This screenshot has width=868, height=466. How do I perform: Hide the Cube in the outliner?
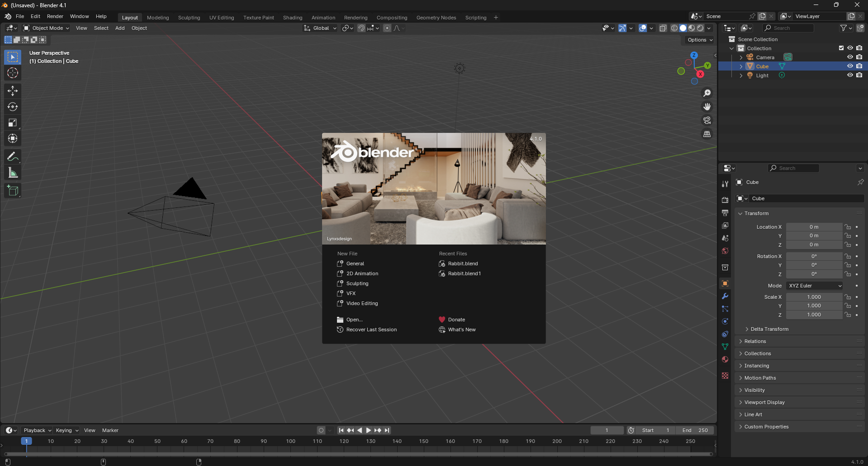pyautogui.click(x=850, y=66)
